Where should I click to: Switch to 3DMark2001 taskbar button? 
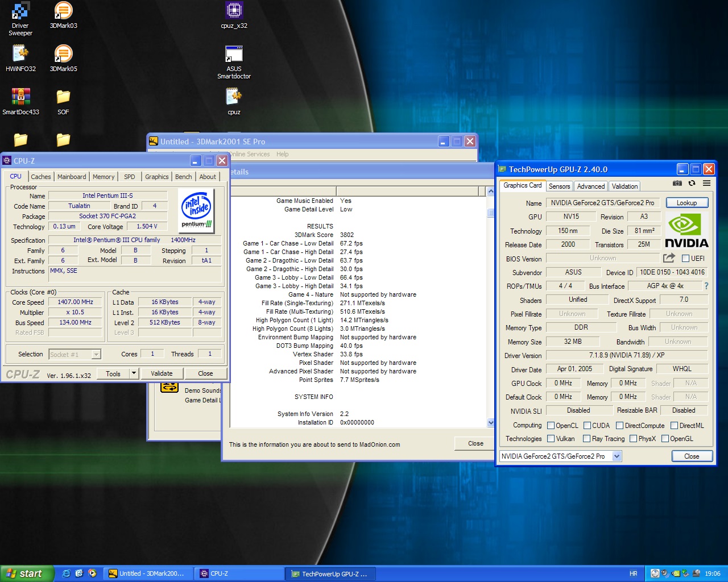coord(149,573)
